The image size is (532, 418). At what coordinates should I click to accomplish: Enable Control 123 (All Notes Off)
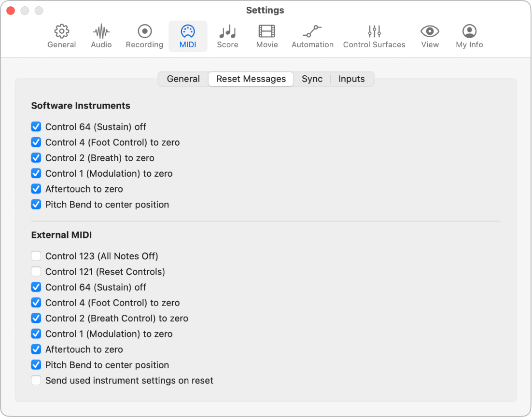(x=36, y=256)
